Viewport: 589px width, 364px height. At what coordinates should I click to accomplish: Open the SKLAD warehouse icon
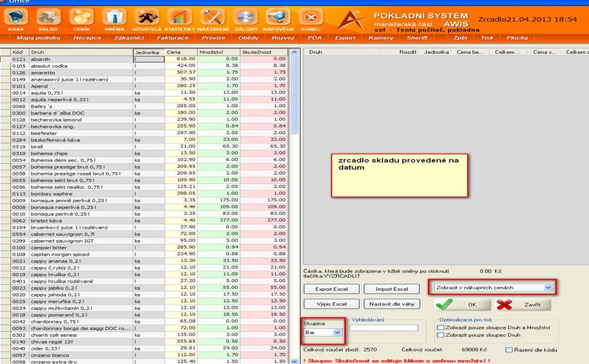pyautogui.click(x=48, y=18)
